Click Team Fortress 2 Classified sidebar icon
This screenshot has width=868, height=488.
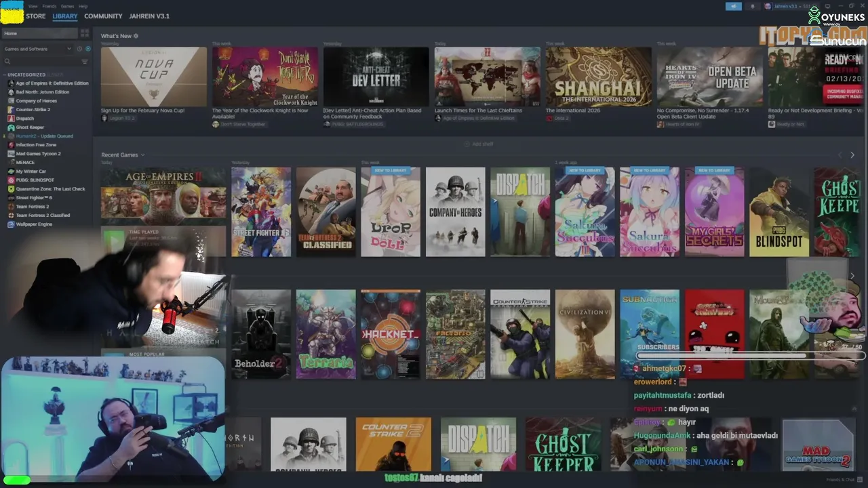click(11, 216)
